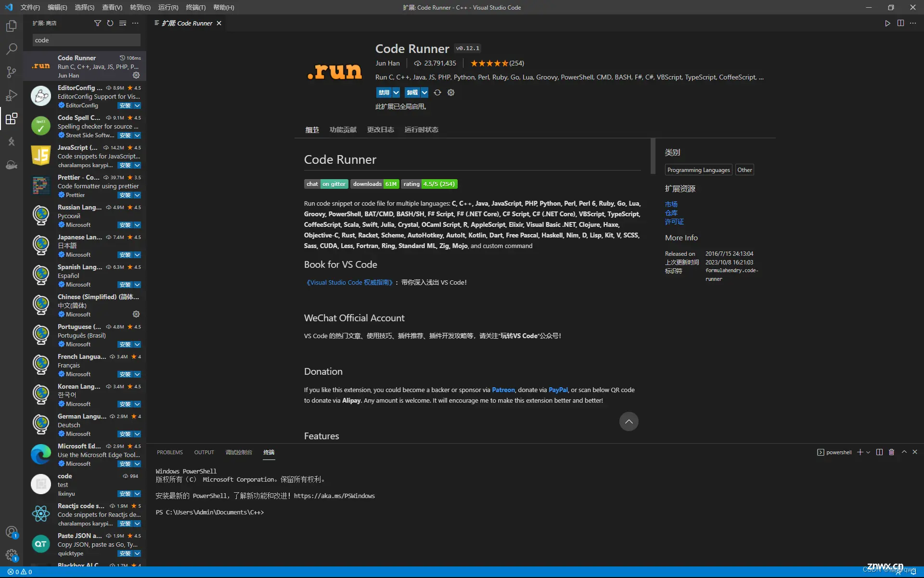924x578 pixels.
Task: Open Source Control view
Action: (x=12, y=72)
